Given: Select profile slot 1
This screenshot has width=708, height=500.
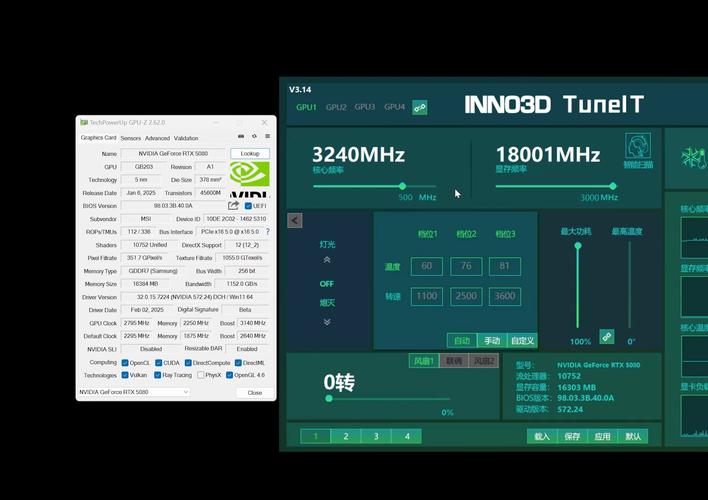Looking at the screenshot, I should pyautogui.click(x=315, y=436).
